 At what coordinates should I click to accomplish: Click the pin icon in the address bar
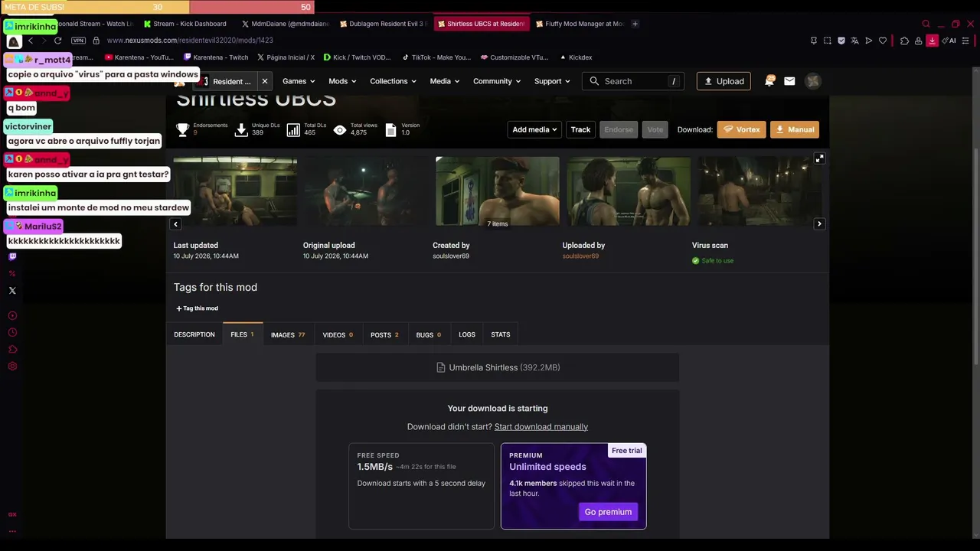tap(813, 41)
